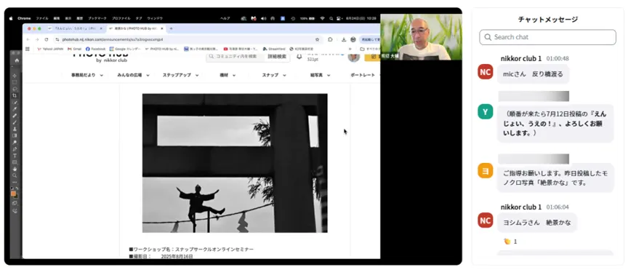This screenshot has height=275, width=644.
Task: Select the presenter video thumbnail
Action: (x=421, y=37)
